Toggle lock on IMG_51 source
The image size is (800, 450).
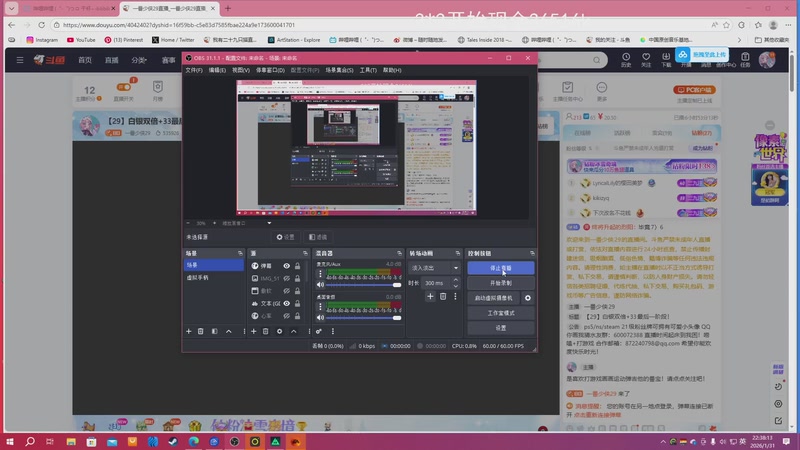pyautogui.click(x=297, y=279)
